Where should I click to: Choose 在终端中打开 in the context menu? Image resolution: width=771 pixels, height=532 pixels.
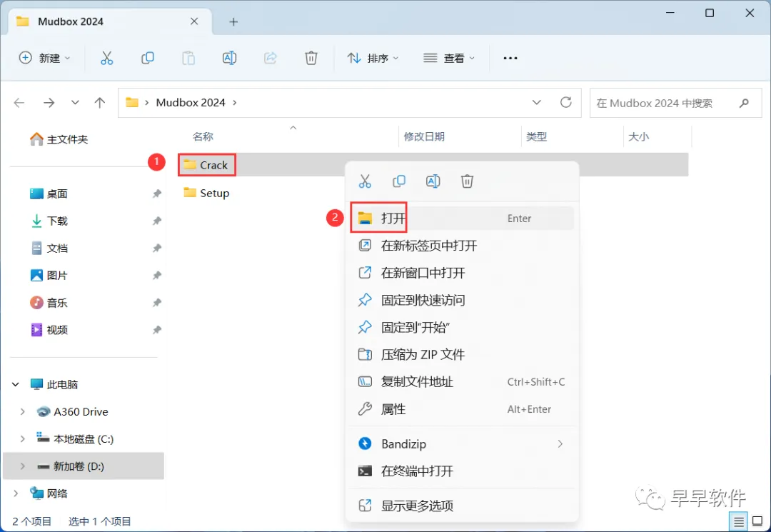click(462, 471)
